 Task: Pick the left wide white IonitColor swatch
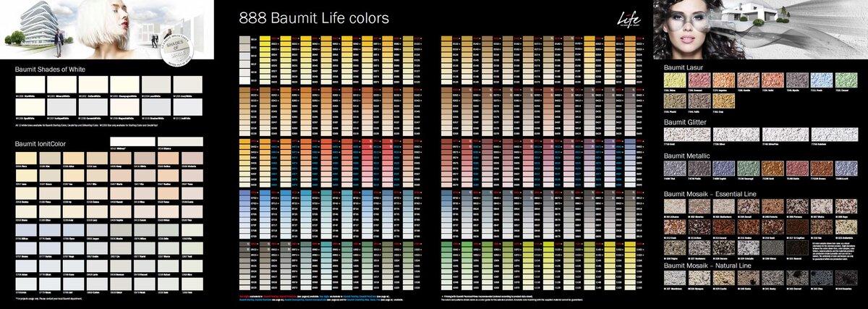(132, 142)
